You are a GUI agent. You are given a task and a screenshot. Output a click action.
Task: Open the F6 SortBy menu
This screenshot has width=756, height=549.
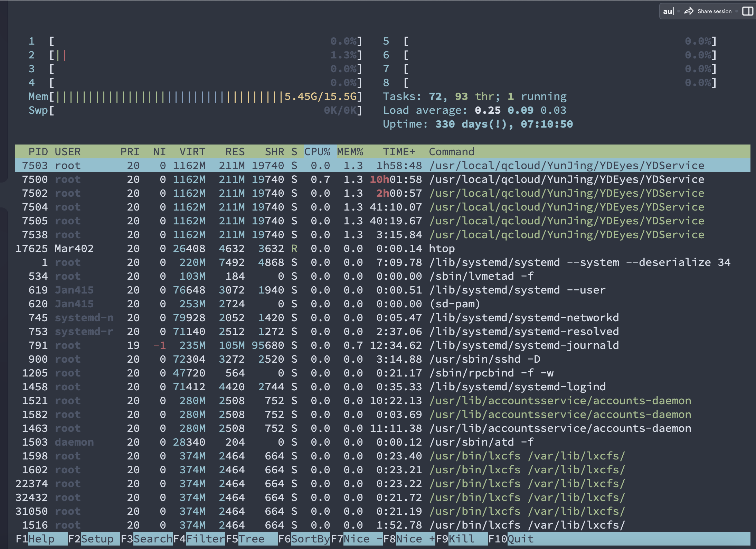304,539
